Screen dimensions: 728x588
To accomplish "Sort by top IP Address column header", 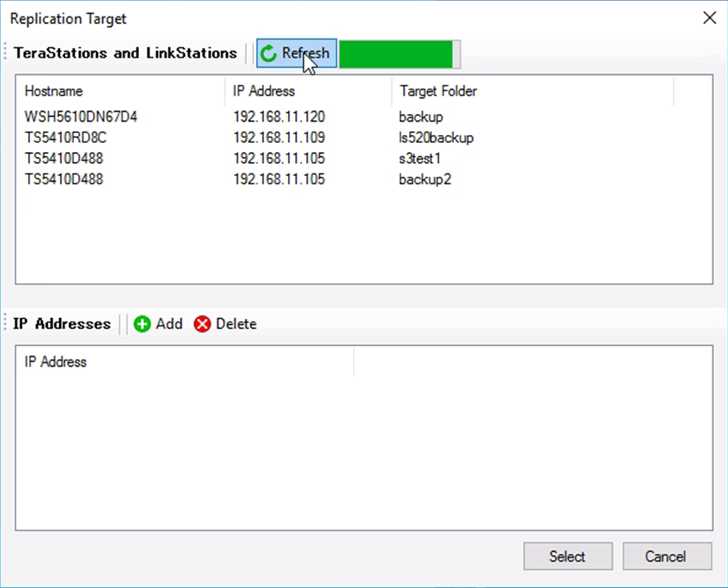I will pyautogui.click(x=264, y=90).
